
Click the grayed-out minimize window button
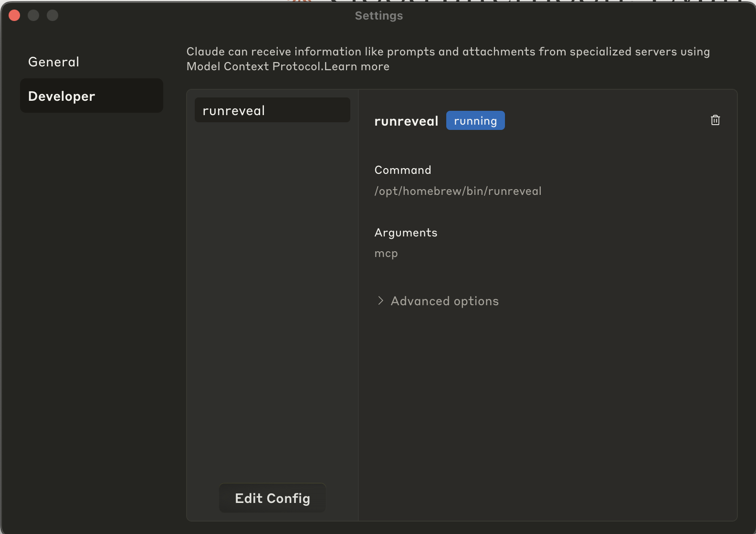pos(33,15)
